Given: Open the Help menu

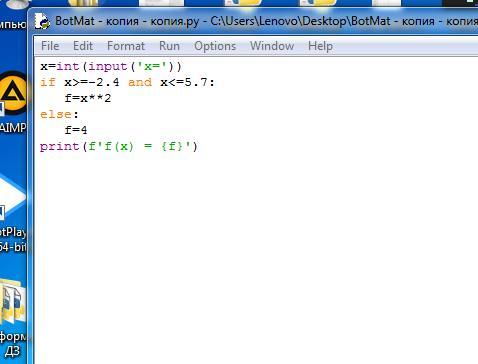Looking at the screenshot, I should tap(320, 46).
